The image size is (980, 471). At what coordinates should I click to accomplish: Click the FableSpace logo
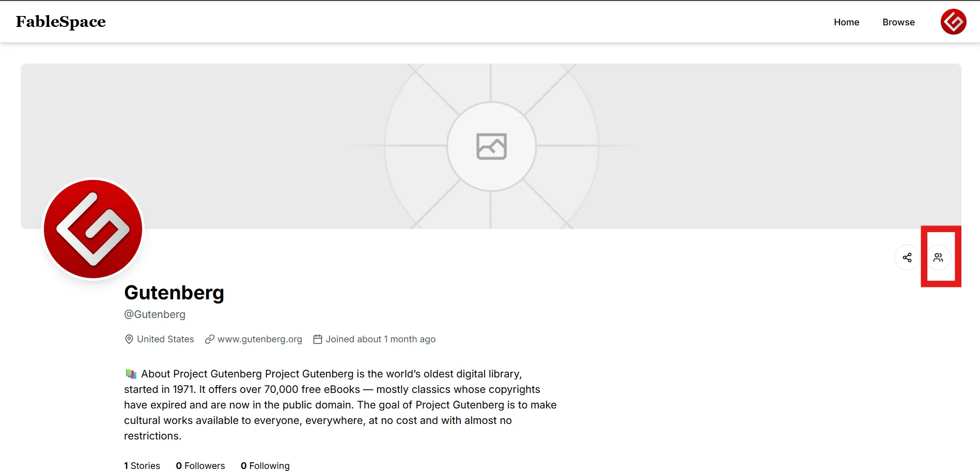(x=60, y=22)
